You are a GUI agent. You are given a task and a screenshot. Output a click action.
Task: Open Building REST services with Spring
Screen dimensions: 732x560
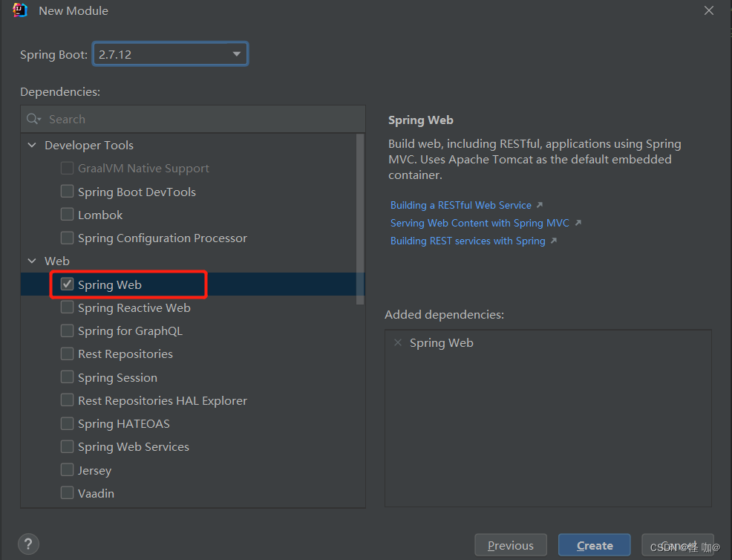pyautogui.click(x=468, y=241)
